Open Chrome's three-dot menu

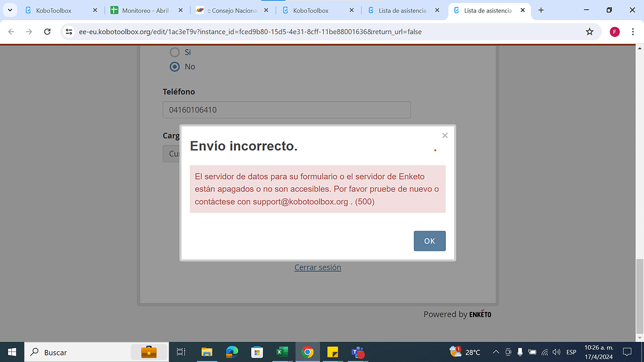(633, 31)
